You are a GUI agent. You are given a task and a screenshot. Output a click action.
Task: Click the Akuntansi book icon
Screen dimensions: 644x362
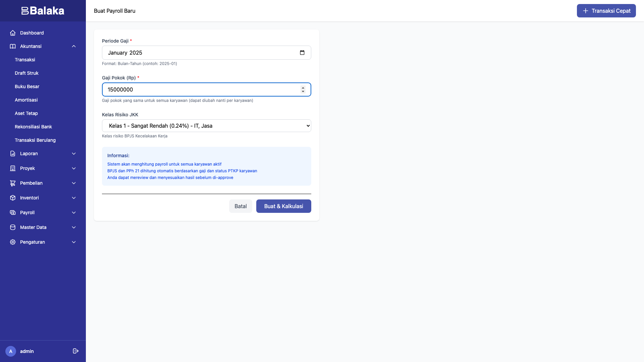(x=13, y=46)
